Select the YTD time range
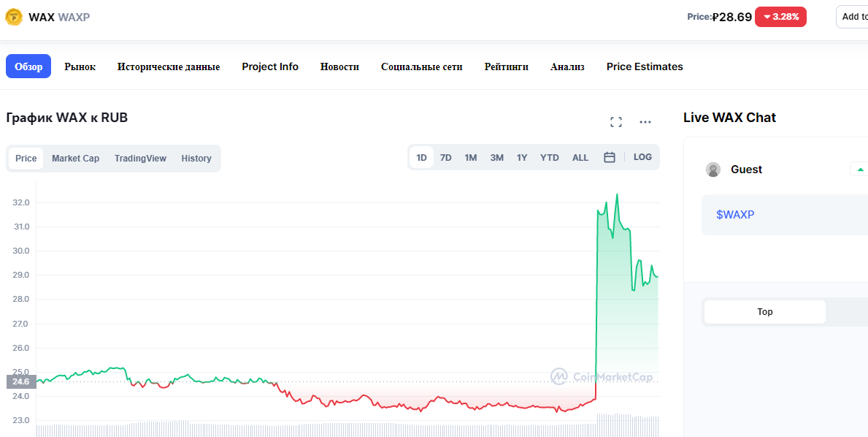868x437 pixels. click(550, 158)
